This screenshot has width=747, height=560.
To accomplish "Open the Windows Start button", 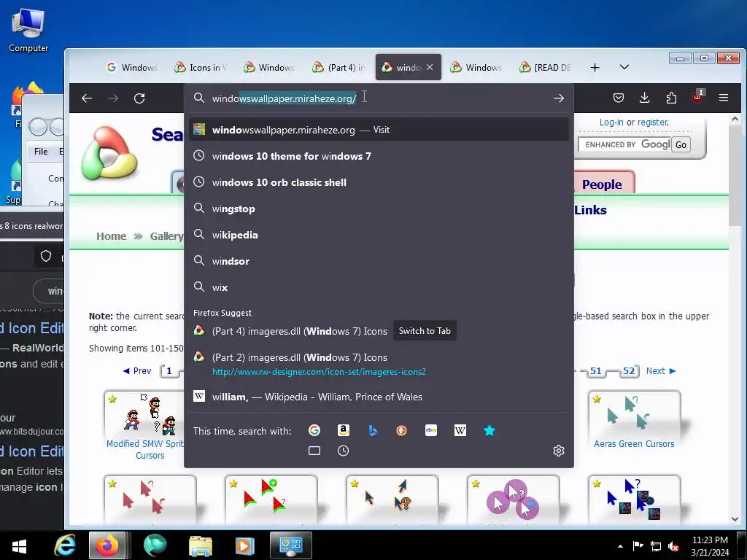I will click(x=19, y=545).
